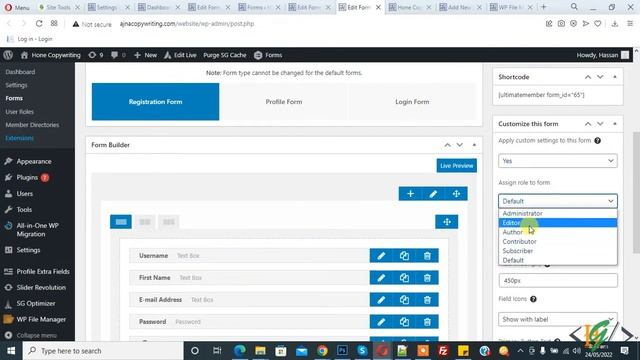Open Member Directories in sidebar
640x360 pixels.
coord(32,125)
